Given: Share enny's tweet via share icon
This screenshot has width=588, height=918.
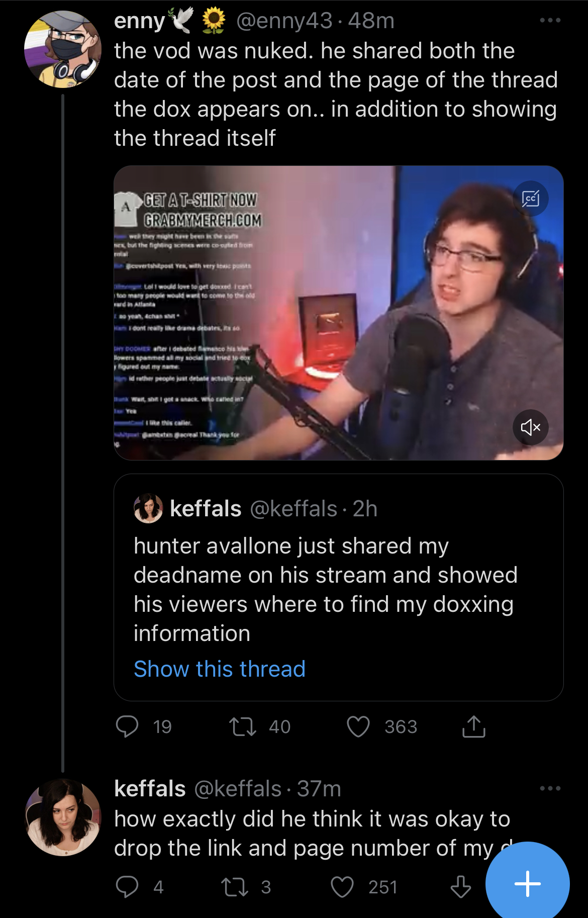Looking at the screenshot, I should pos(473,726).
